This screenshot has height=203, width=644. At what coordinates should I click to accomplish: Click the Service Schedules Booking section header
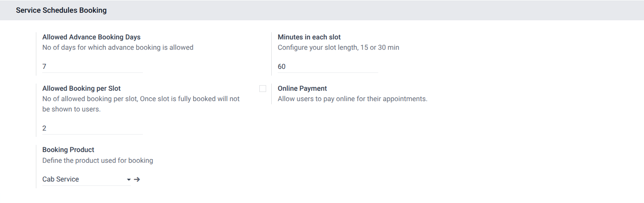(x=61, y=10)
